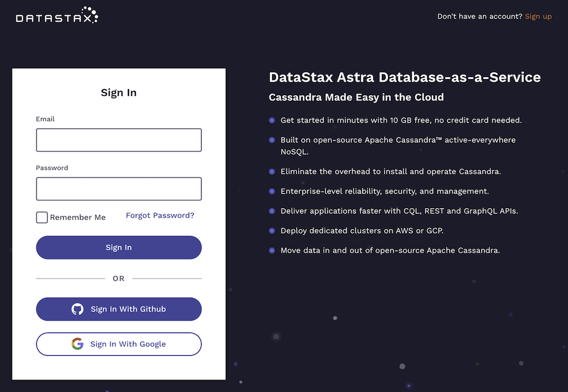
Task: Click the "OR" separator text
Action: click(x=119, y=279)
